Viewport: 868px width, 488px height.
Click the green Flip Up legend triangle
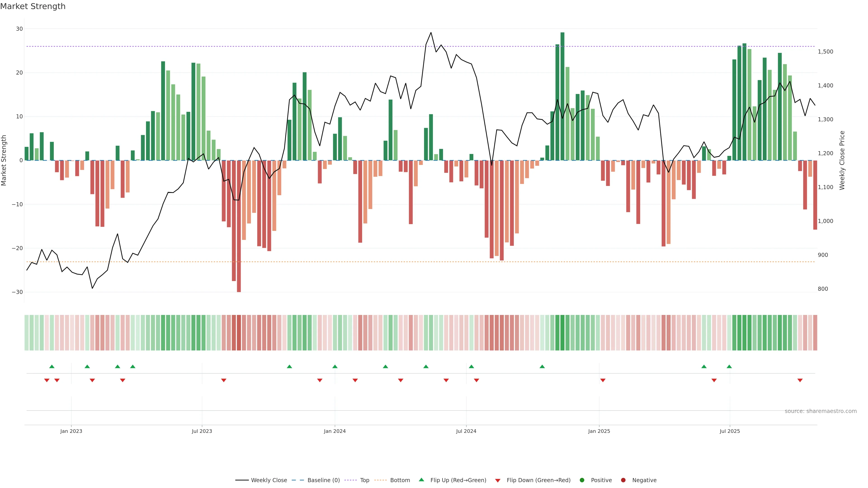point(421,480)
